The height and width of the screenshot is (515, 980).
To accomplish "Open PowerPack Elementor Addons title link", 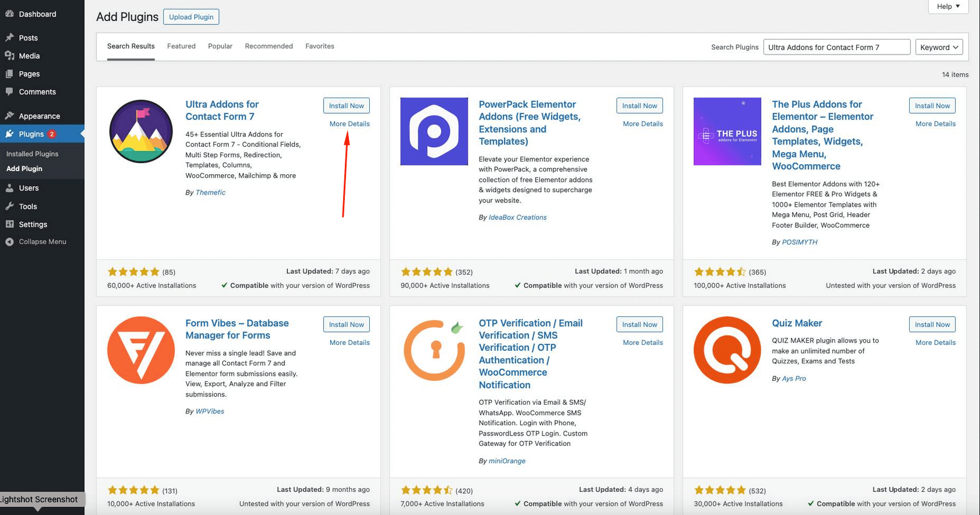I will pyautogui.click(x=529, y=123).
